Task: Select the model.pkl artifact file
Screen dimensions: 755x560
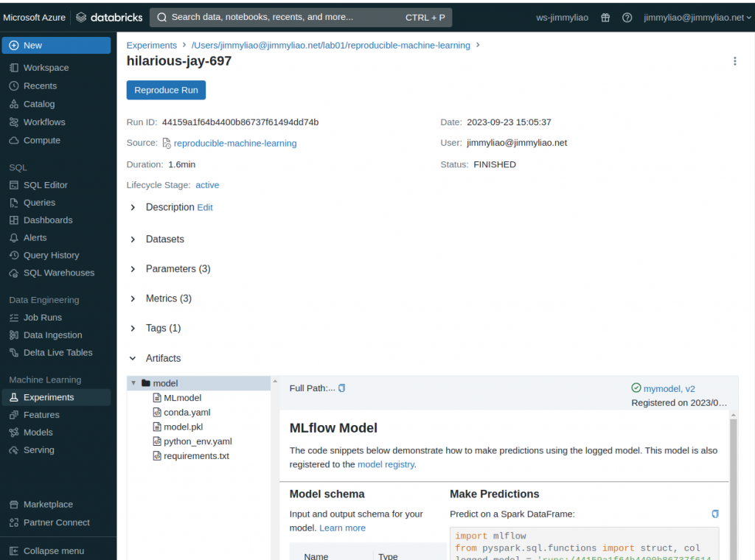Action: 183,427
